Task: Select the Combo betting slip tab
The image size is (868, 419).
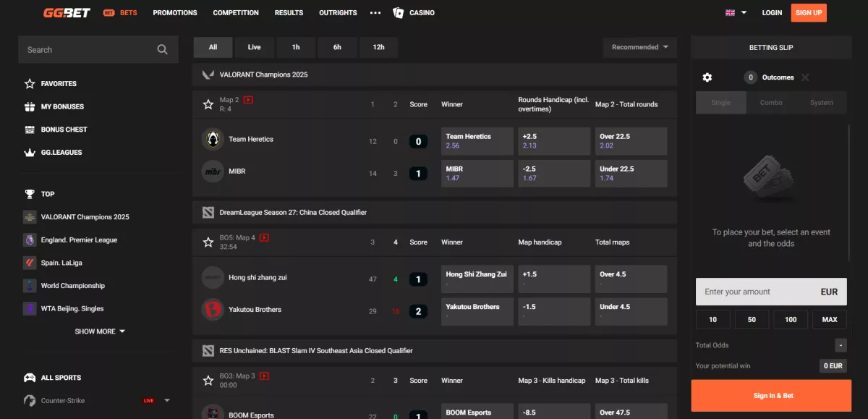Action: pos(771,103)
